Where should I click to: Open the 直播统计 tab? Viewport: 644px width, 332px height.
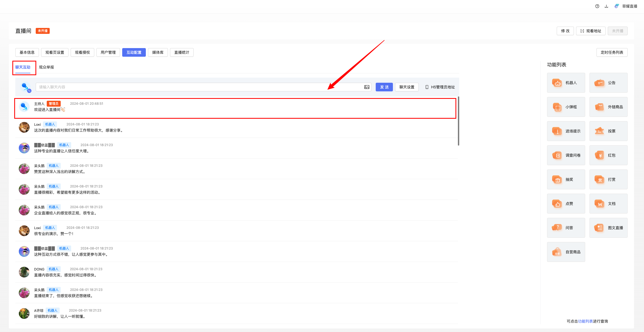tap(182, 52)
